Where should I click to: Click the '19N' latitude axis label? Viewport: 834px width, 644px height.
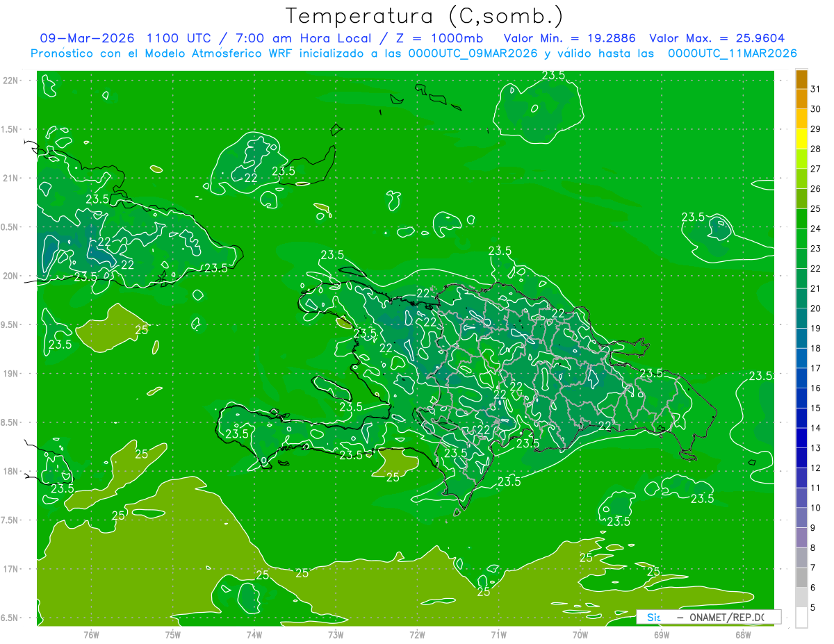(x=10, y=374)
